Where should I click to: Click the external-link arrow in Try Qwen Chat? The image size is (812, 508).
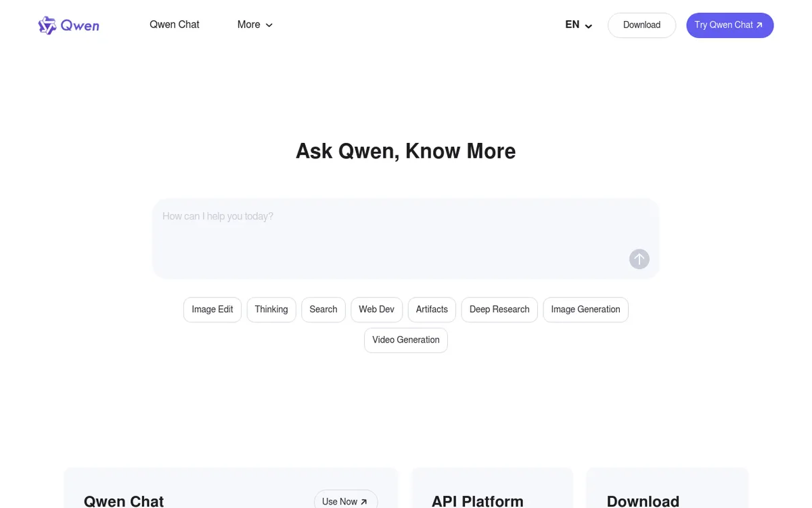tap(759, 24)
